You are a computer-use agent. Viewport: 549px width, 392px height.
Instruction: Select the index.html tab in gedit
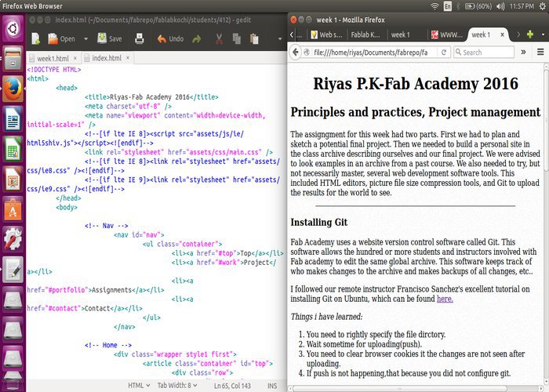point(107,58)
